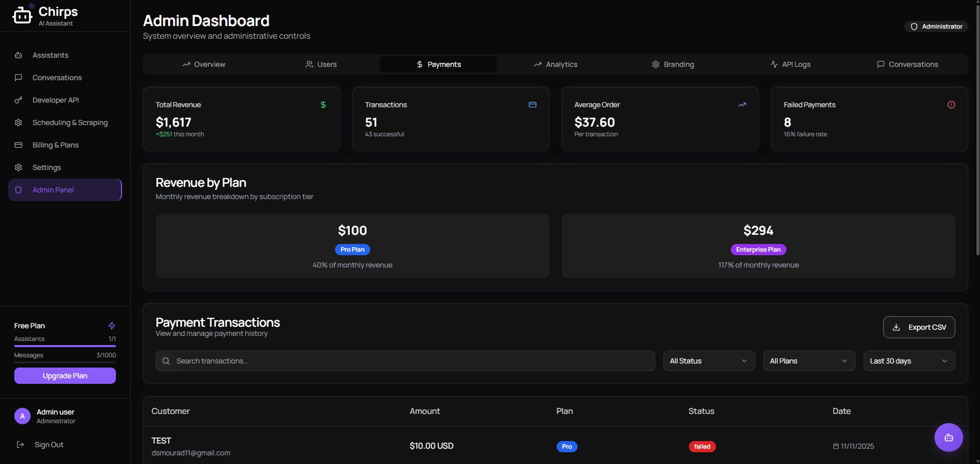
Task: Click the Transactions card icon
Action: coord(532,105)
